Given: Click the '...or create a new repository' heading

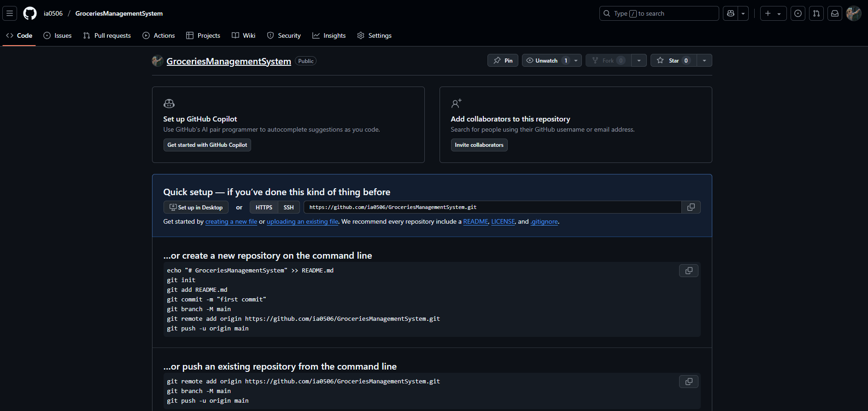Looking at the screenshot, I should coord(268,255).
